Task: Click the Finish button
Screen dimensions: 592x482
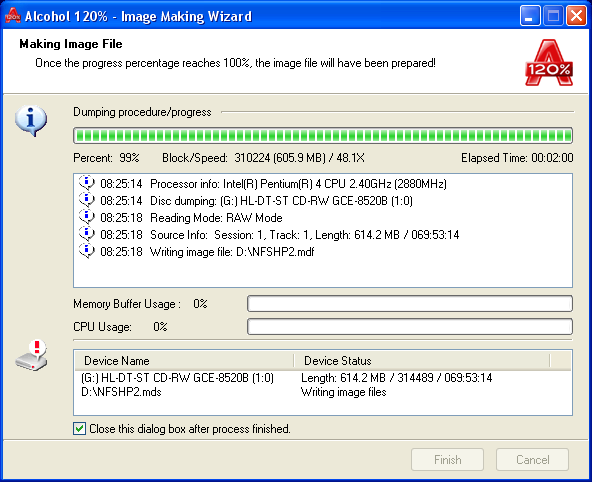Action: point(447,459)
